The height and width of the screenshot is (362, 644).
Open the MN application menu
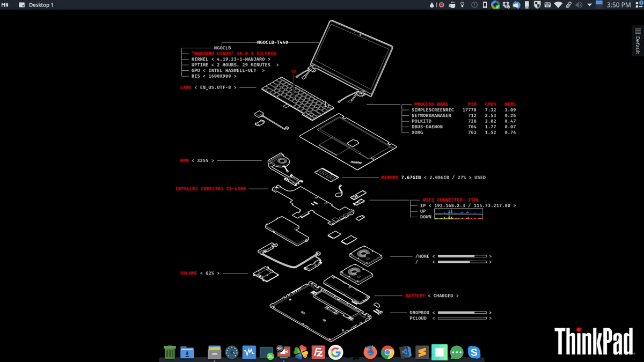point(5,5)
